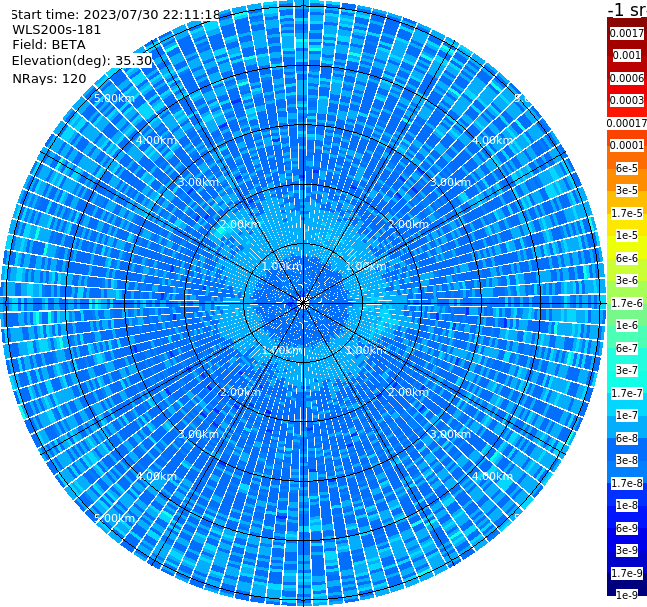Viewport: 647px width, 607px height.
Task: Select the 3.00km label in northeast quadrant
Action: [x=450, y=182]
